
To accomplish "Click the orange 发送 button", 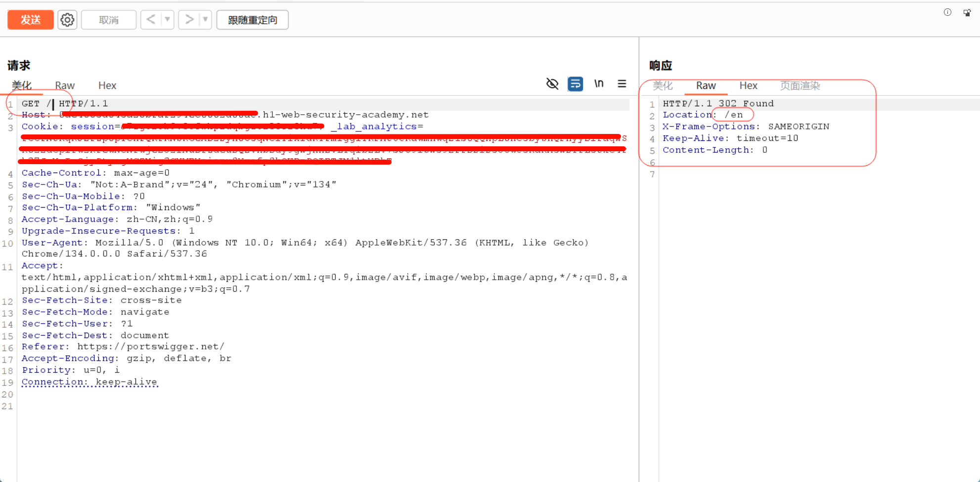I will [x=31, y=20].
